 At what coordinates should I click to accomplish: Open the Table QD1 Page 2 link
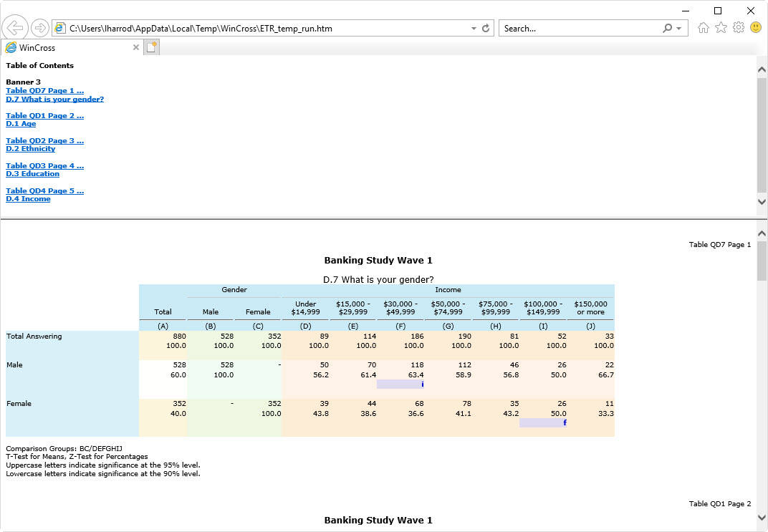(44, 115)
